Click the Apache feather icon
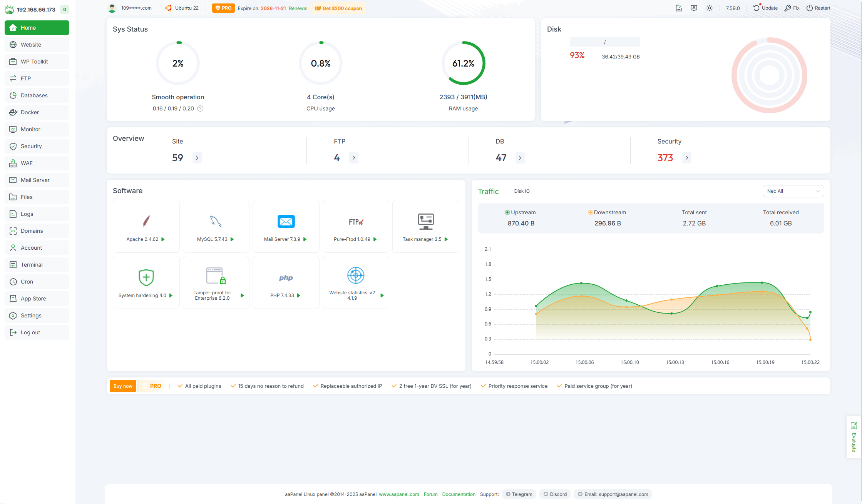 [146, 221]
